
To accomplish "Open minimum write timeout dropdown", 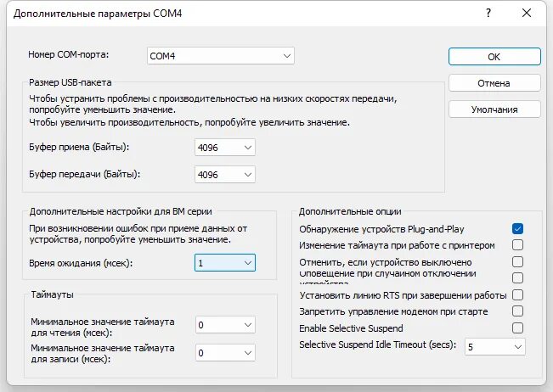I will [225, 352].
